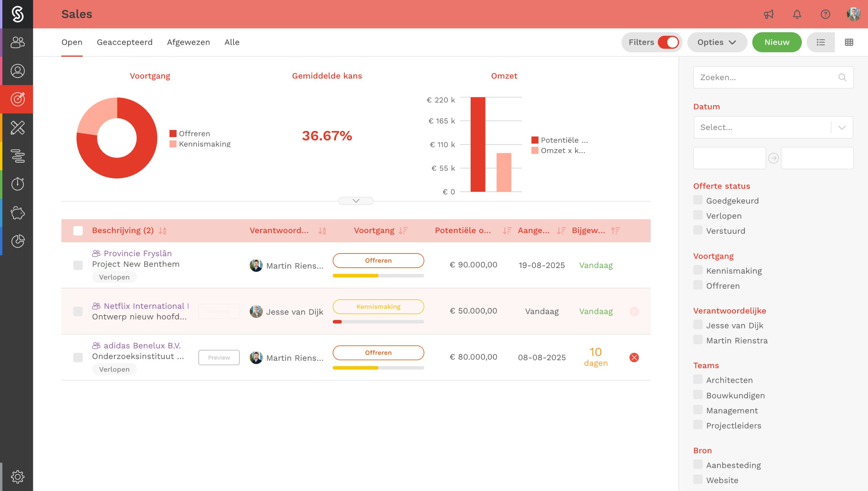Open the notifications bell
Screen dimensions: 868x491
[x=797, y=14]
